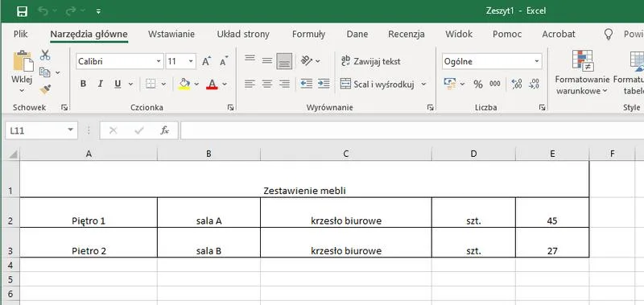644x305 pixels.
Task: Switch to Formuły tab
Action: [308, 34]
